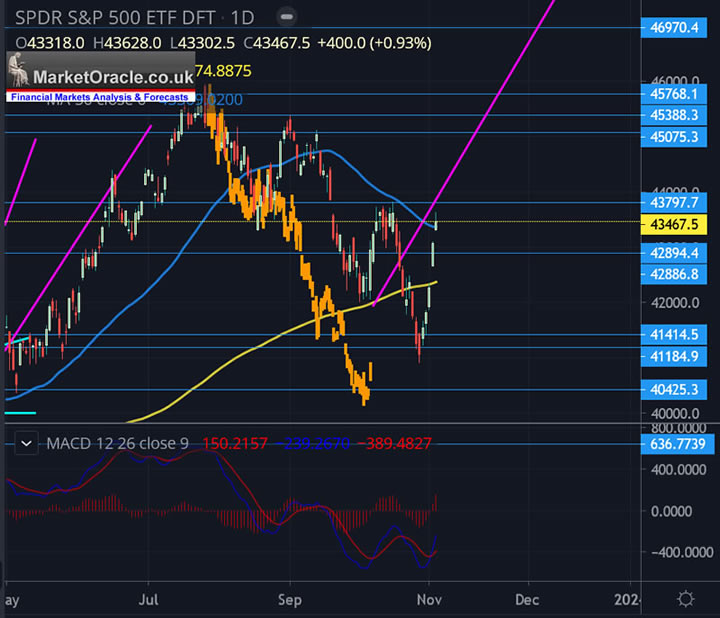Select 45388.3 price level label
720x618 pixels.
click(x=674, y=115)
